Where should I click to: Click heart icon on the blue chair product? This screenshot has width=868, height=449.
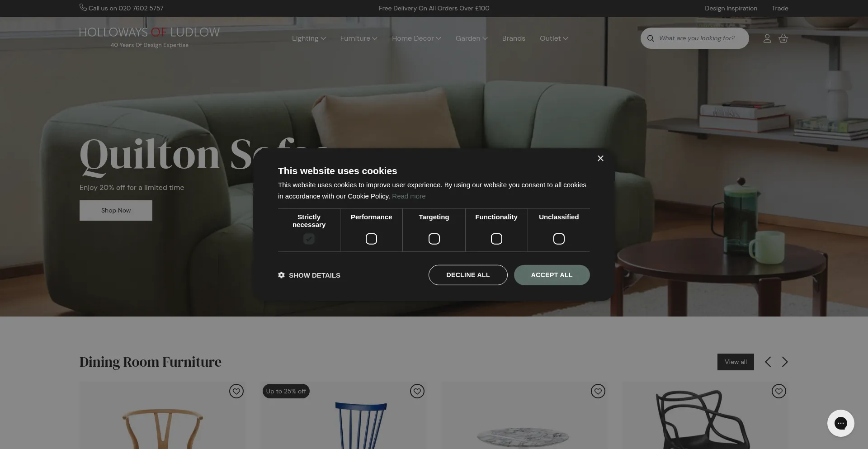[x=417, y=391]
